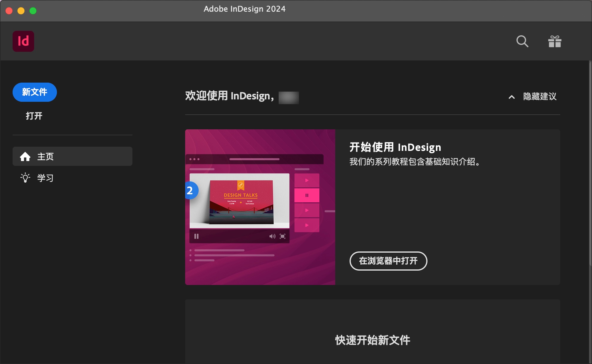Open the search magnifier icon
Viewport: 592px width, 364px height.
click(x=522, y=41)
